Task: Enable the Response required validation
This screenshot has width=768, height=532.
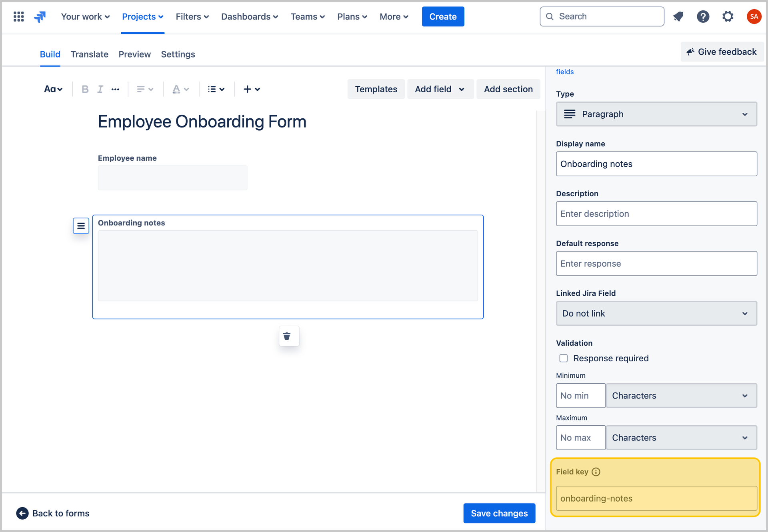Action: click(x=563, y=358)
